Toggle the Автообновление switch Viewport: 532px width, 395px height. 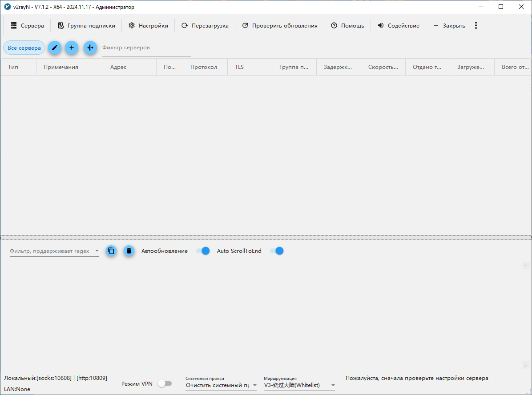(x=203, y=251)
